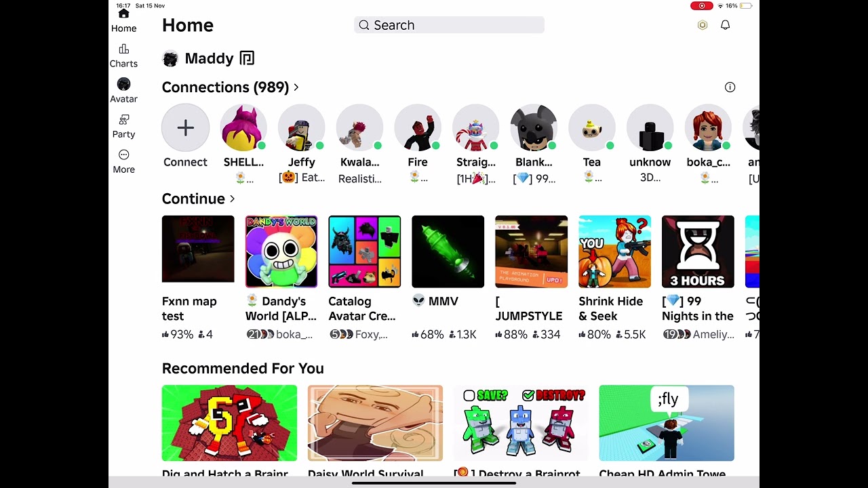Expand the Continue section chevron

[x=233, y=199]
